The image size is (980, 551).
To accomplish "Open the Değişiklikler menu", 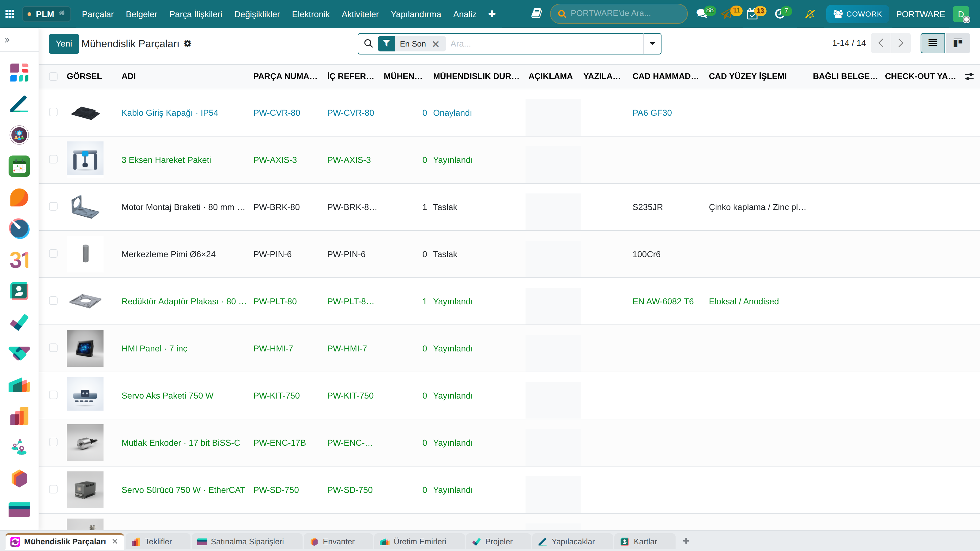I will [257, 14].
